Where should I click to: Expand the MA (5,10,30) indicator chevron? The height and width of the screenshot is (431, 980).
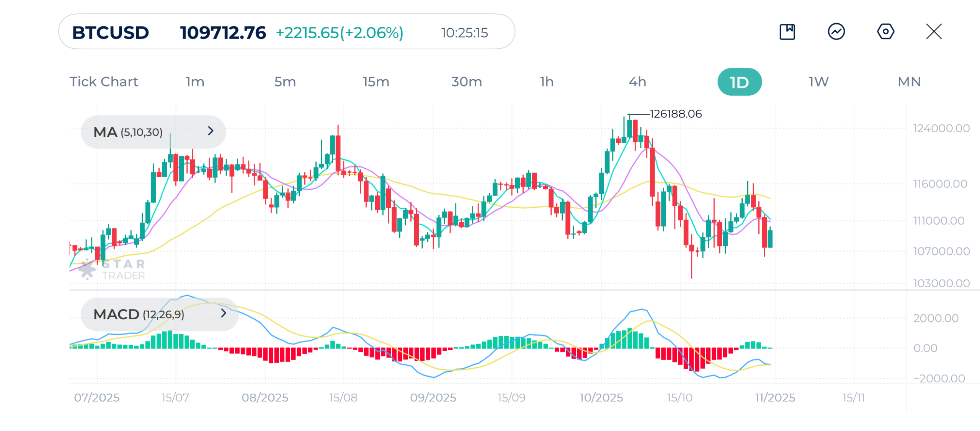pos(211,131)
